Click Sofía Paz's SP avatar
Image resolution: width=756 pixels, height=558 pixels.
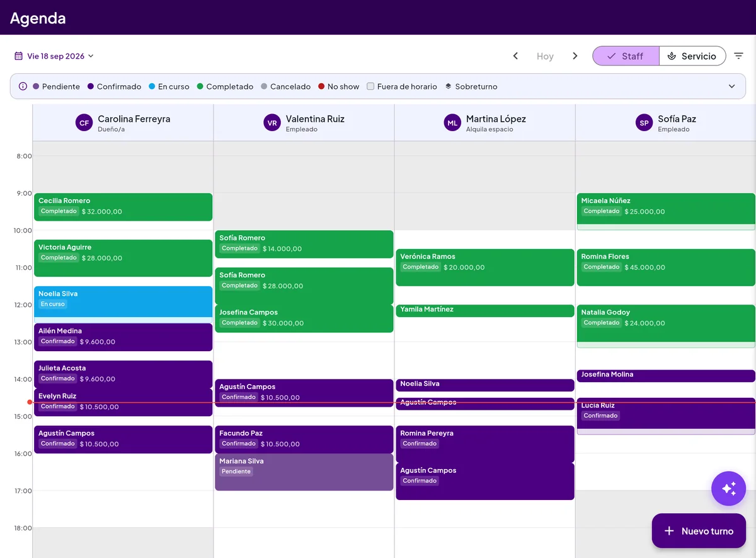pos(644,123)
